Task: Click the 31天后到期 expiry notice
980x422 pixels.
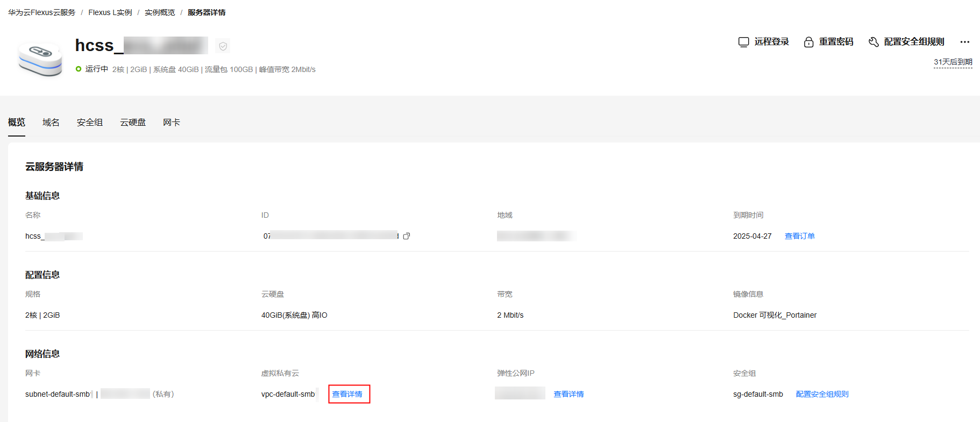Action: 953,62
